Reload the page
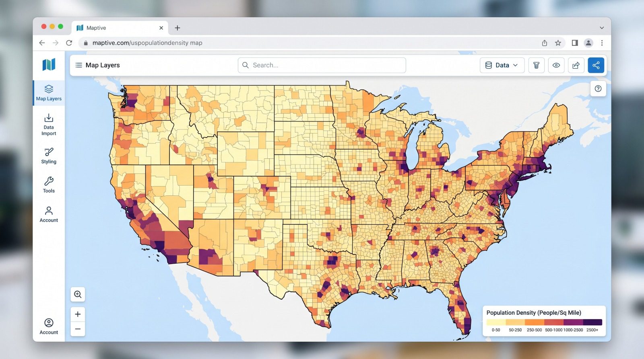 click(69, 43)
